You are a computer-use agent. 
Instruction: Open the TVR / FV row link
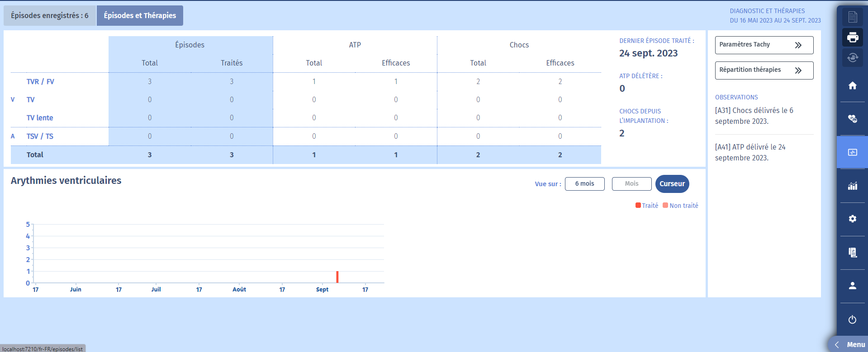(40, 82)
